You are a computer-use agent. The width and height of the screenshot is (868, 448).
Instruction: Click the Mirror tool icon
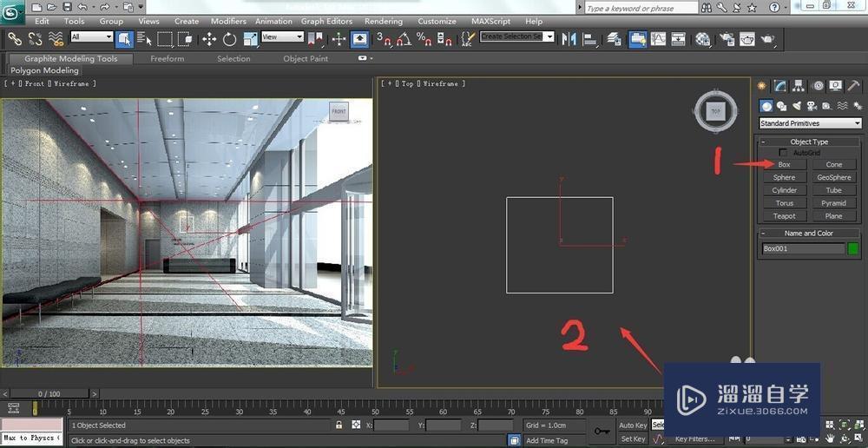(x=569, y=39)
